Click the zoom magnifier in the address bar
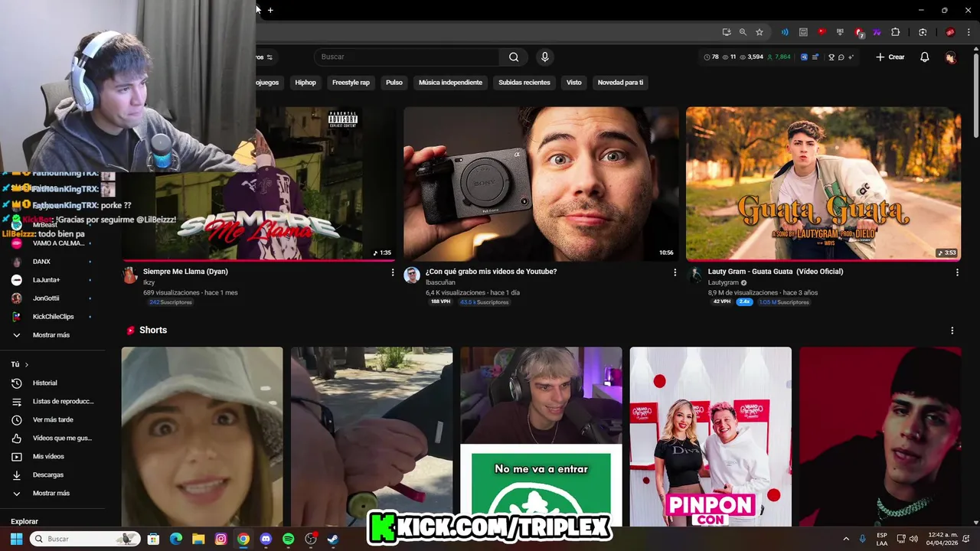This screenshot has width=980, height=551. coord(743,32)
